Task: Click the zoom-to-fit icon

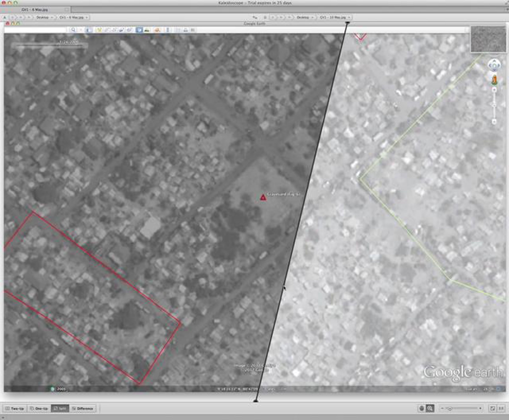Action: pos(492,408)
